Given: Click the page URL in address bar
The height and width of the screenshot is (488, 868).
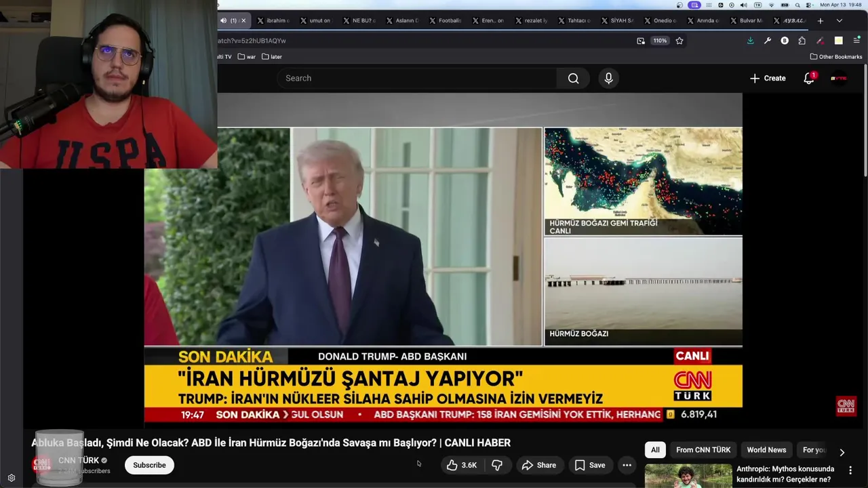Looking at the screenshot, I should (x=252, y=41).
